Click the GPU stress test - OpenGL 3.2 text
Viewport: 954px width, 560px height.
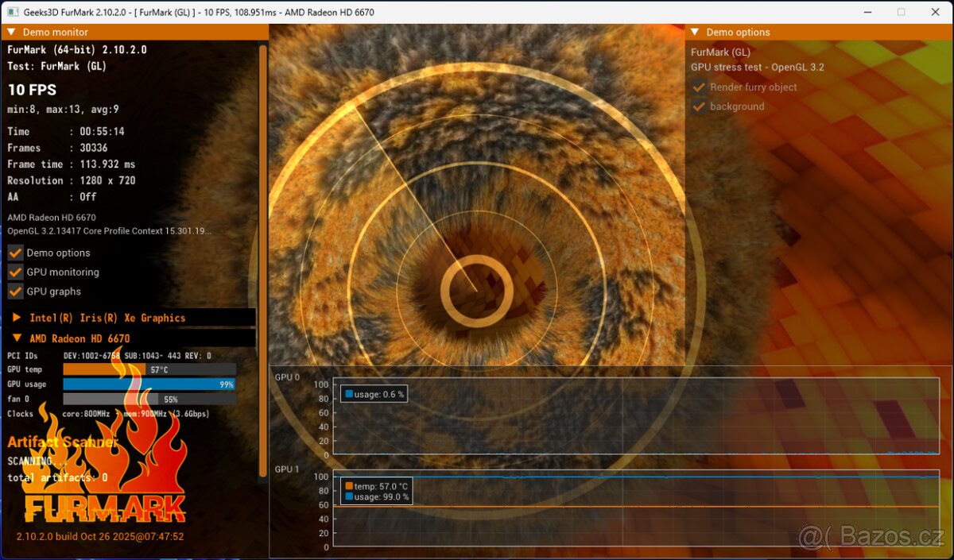click(758, 68)
